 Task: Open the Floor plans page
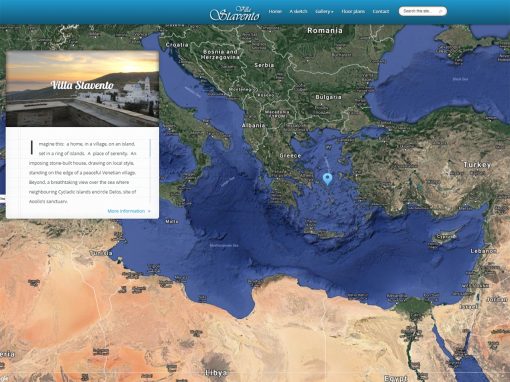point(353,11)
